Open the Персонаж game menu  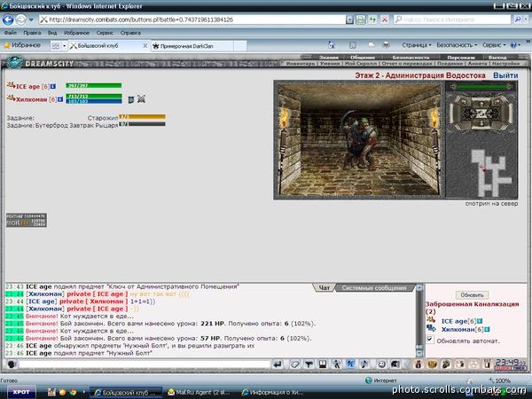point(461,58)
